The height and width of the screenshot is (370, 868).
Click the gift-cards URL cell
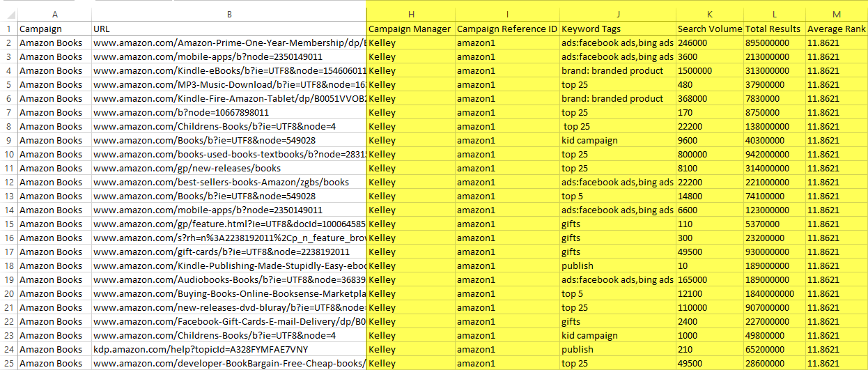pyautogui.click(x=228, y=252)
